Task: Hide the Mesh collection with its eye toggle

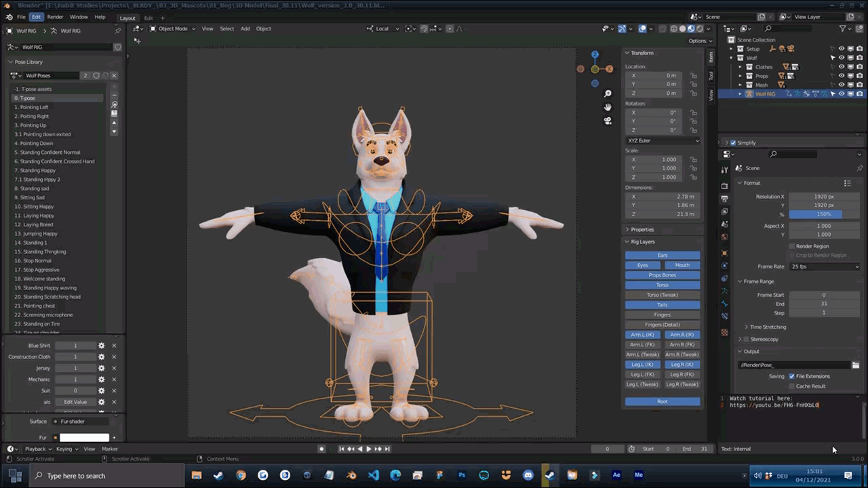Action: point(842,85)
